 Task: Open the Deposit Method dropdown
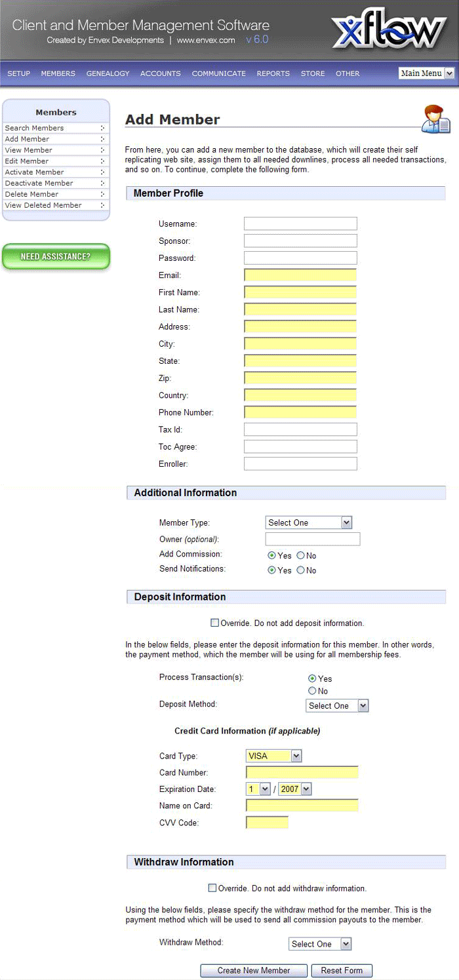338,705
